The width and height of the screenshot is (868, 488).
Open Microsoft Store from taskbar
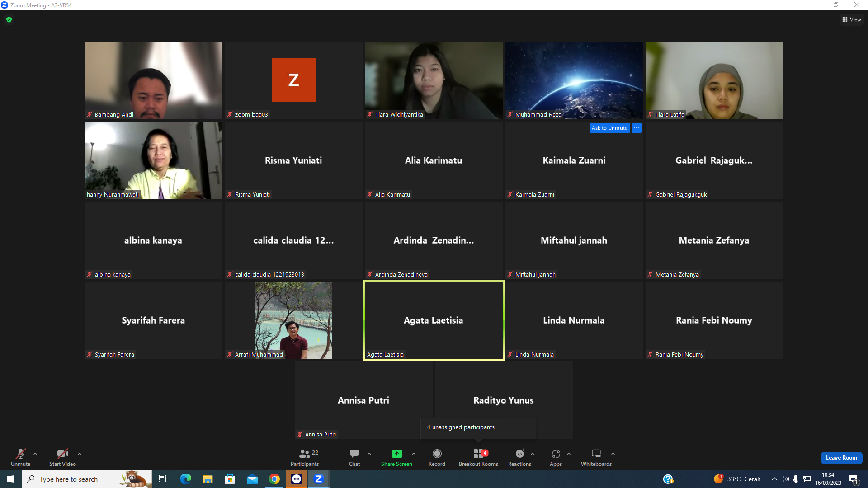coord(230,479)
